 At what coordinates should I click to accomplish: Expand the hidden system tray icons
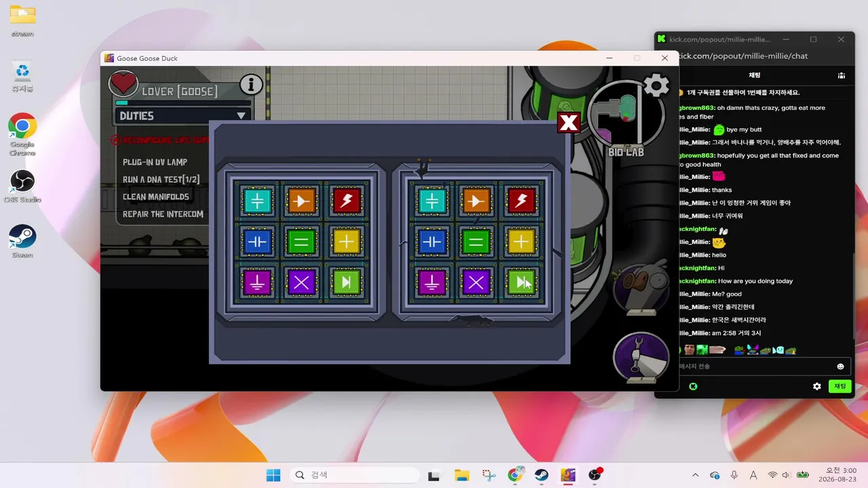[695, 475]
